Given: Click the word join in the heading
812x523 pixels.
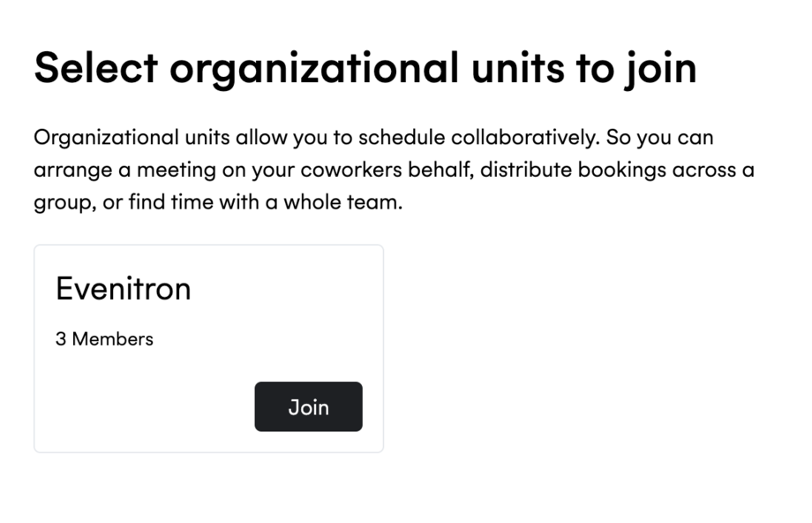Looking at the screenshot, I should click(661, 70).
